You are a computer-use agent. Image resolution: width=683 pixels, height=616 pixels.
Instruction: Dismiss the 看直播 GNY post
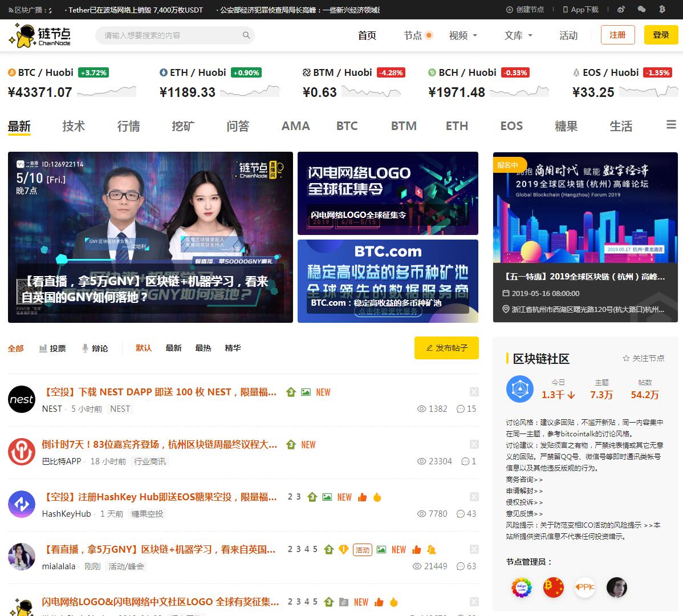(474, 549)
